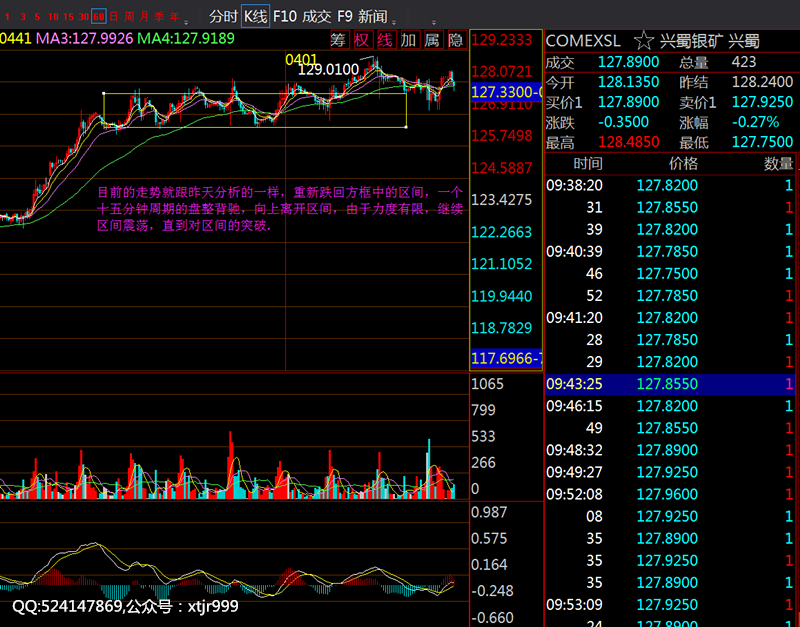800x627 pixels.
Task: Select the 09:52:08 trade row
Action: (x=670, y=494)
